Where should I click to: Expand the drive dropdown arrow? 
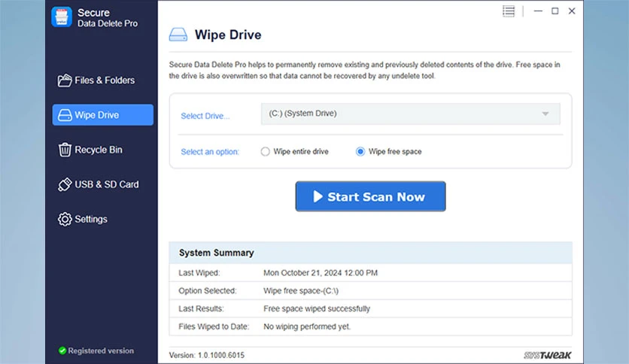click(x=545, y=114)
